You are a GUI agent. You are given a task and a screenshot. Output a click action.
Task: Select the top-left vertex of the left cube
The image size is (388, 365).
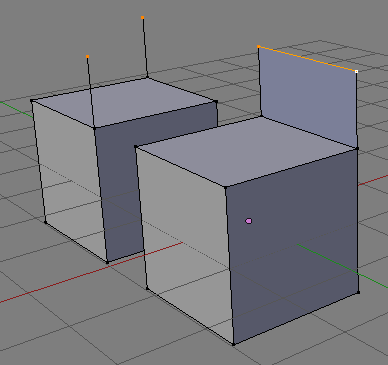pyautogui.click(x=32, y=101)
